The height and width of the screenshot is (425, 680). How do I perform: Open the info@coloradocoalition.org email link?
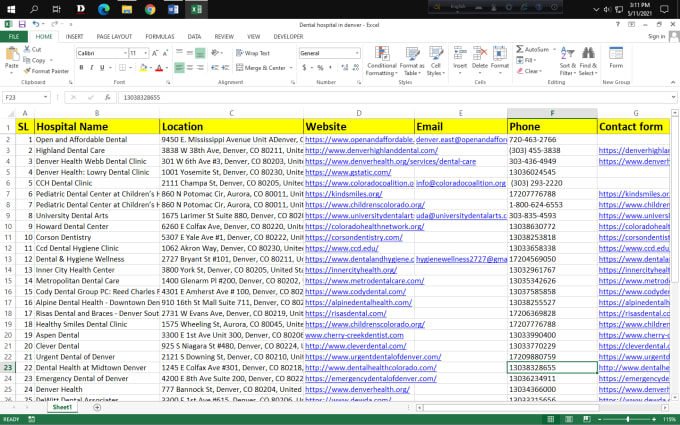(x=461, y=183)
